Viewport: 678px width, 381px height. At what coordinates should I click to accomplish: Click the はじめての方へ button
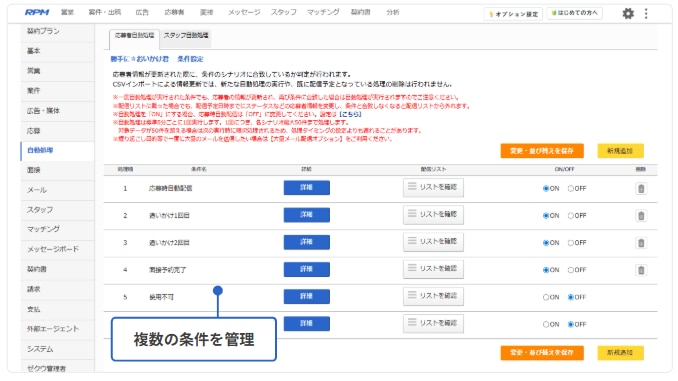[x=574, y=13]
